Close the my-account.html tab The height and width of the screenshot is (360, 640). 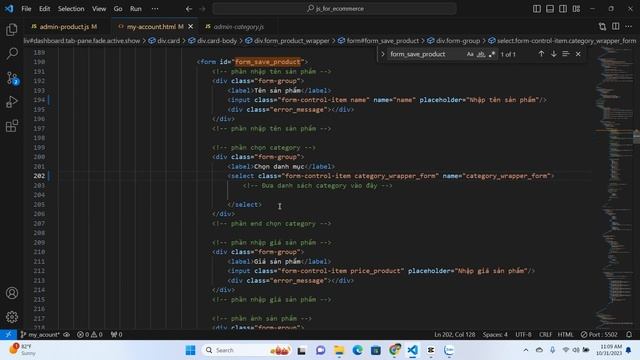pyautogui.click(x=191, y=27)
